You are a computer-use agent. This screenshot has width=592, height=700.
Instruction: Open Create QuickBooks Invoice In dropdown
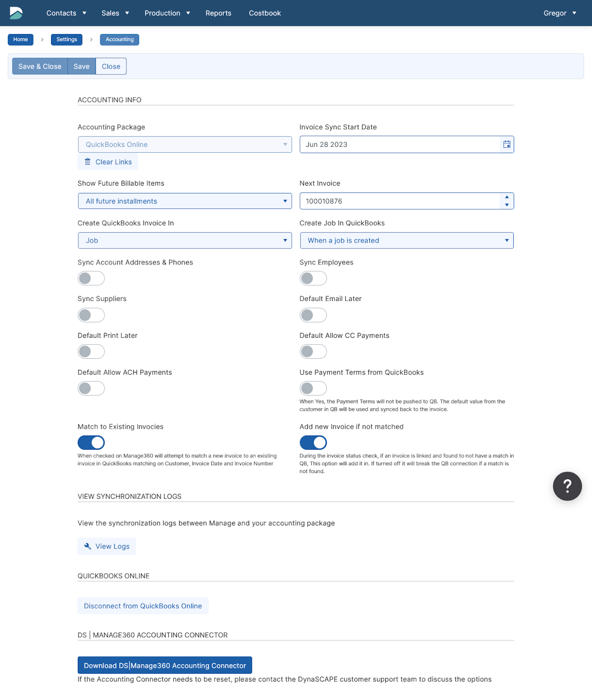click(185, 241)
